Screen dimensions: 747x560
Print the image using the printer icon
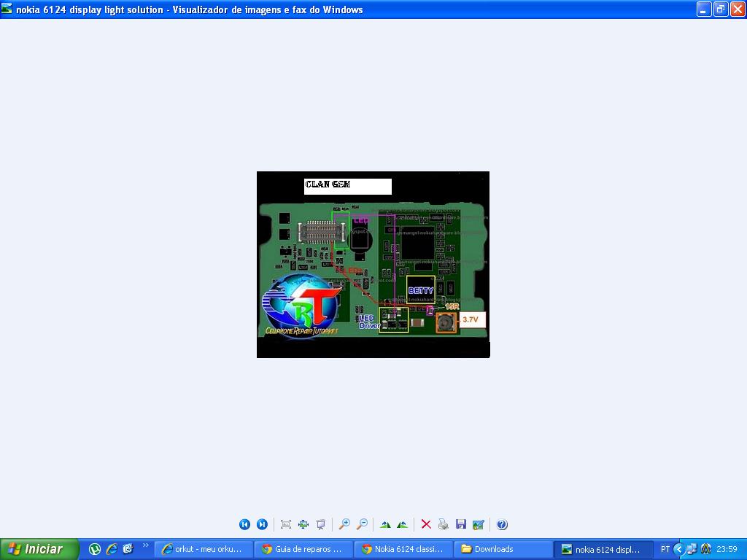coord(443,524)
